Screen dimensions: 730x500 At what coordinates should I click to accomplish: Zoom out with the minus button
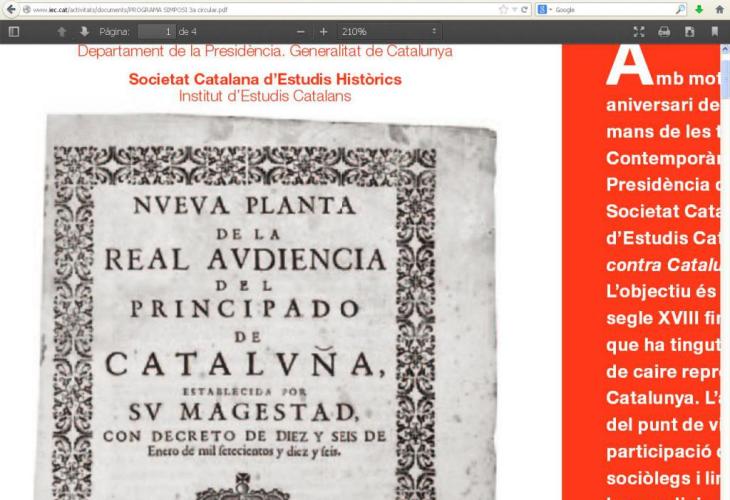301,32
